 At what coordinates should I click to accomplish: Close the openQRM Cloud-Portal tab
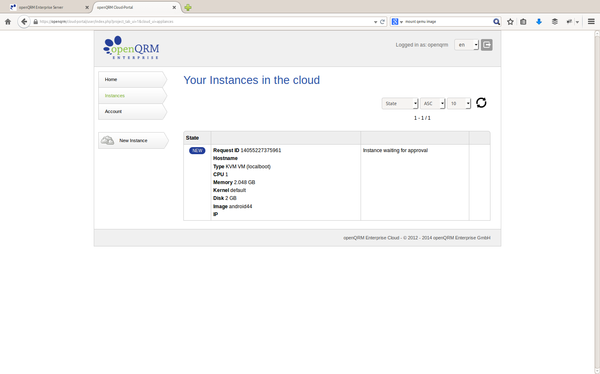coord(174,7)
